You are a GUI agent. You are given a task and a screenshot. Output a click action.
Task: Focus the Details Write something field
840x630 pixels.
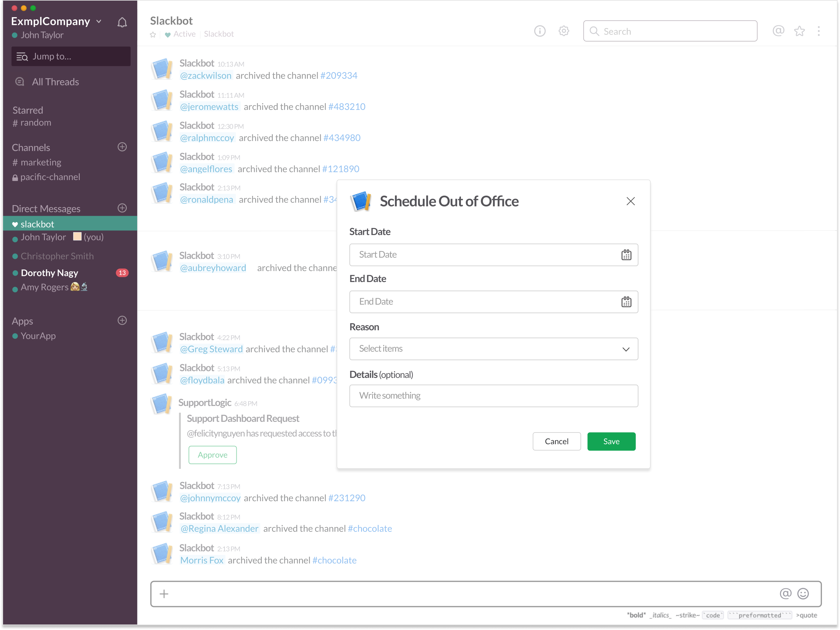[x=494, y=396]
